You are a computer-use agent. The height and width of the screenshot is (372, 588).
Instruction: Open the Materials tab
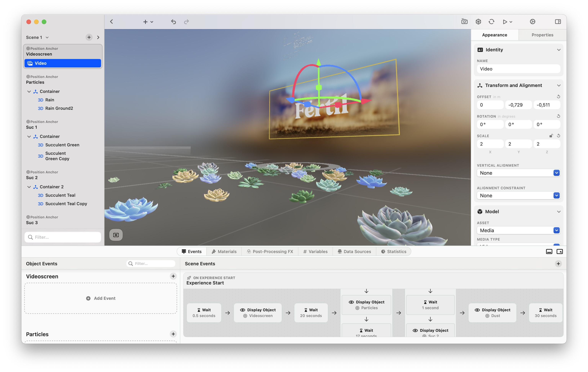point(224,252)
